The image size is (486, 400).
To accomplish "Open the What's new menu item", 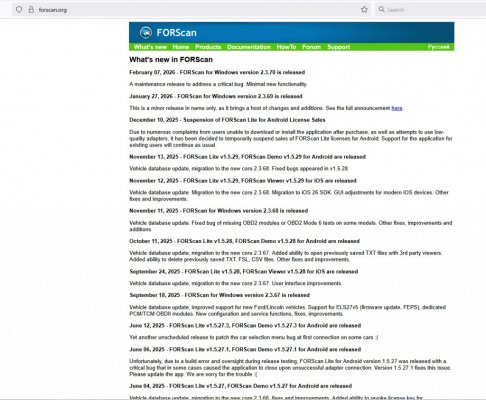I will click(150, 47).
